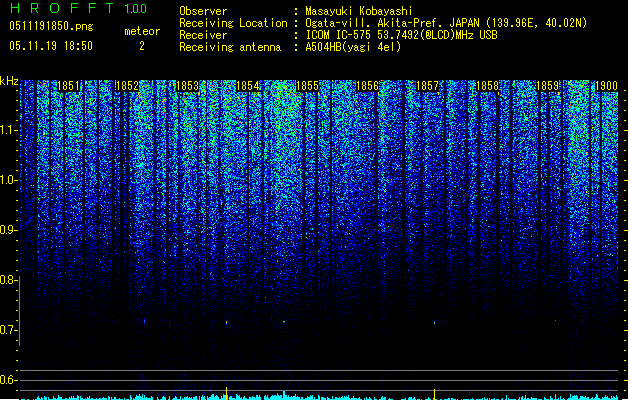Screen dimensions: 629x400
Task: Click the 1857 time marker
Action: [x=428, y=86]
